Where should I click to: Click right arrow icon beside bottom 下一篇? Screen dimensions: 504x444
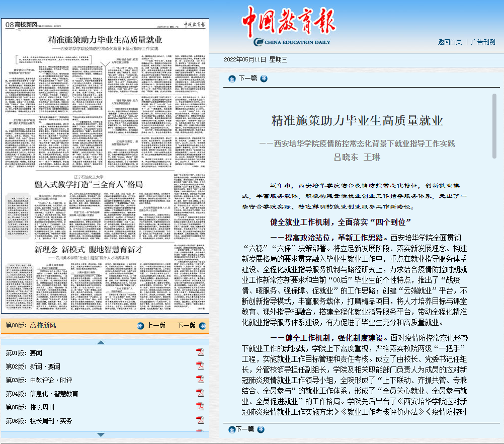261,429
